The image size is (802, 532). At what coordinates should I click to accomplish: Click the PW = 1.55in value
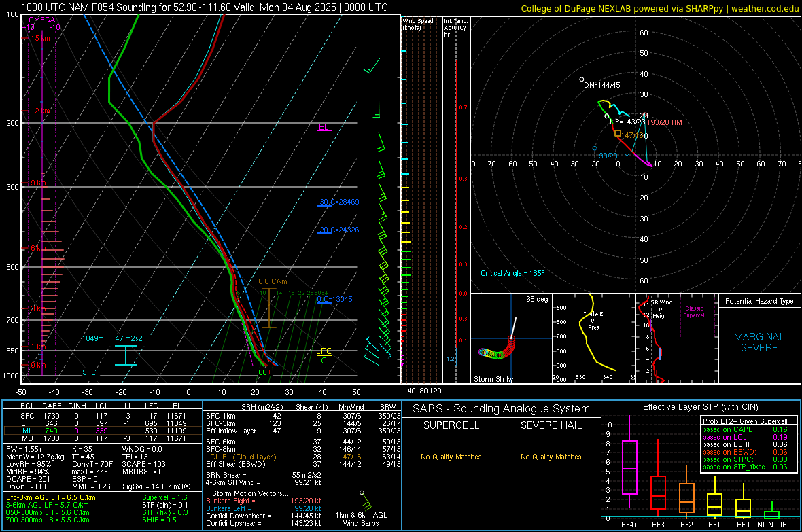click(x=28, y=449)
